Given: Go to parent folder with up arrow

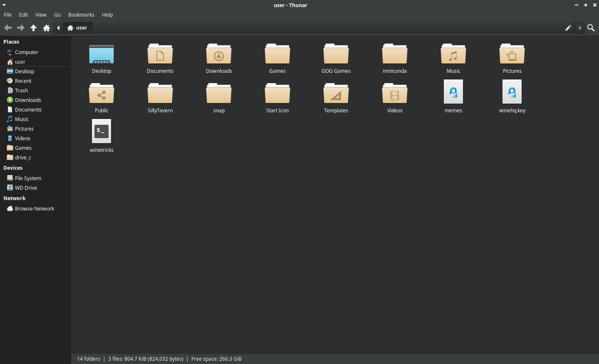Looking at the screenshot, I should coord(34,28).
